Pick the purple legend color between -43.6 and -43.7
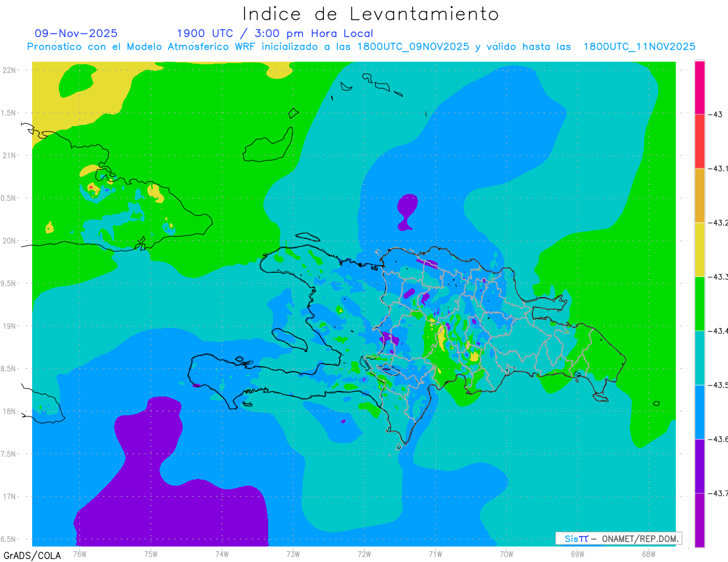 [699, 466]
